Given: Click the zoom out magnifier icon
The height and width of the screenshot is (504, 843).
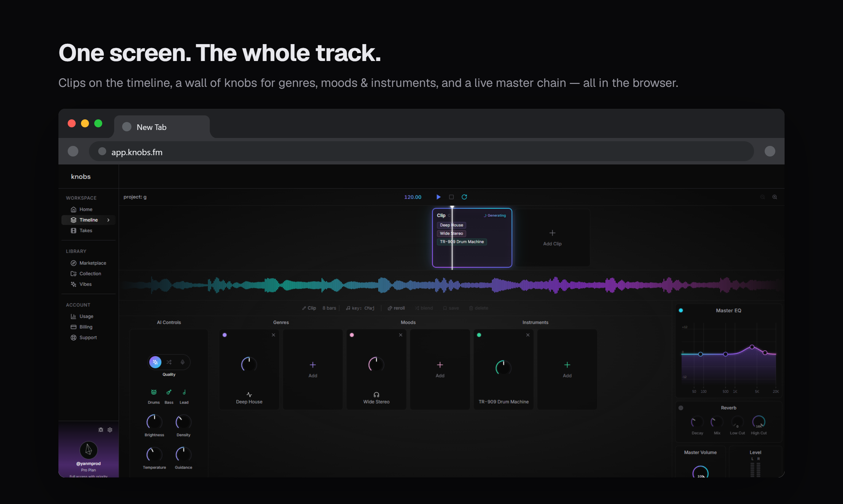Looking at the screenshot, I should click(x=762, y=197).
